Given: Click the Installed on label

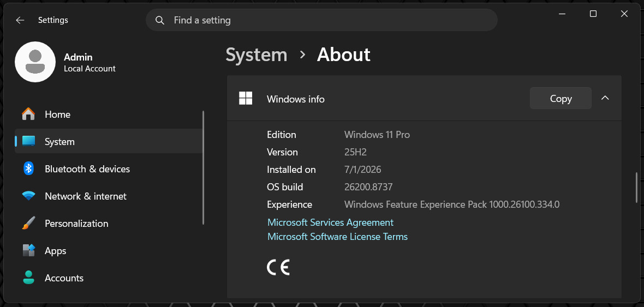Looking at the screenshot, I should coord(291,170).
